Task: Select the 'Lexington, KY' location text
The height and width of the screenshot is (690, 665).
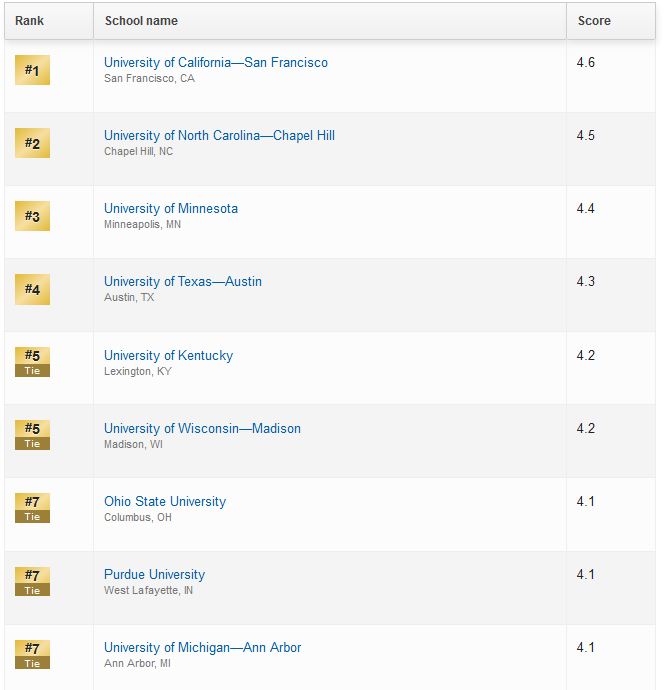Action: coord(137,371)
